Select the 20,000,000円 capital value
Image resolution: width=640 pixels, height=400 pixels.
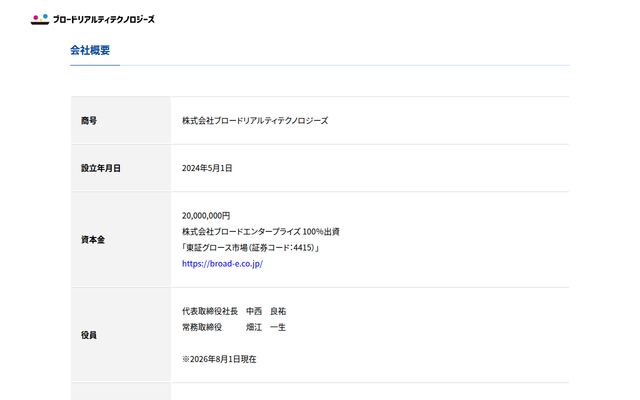point(206,216)
